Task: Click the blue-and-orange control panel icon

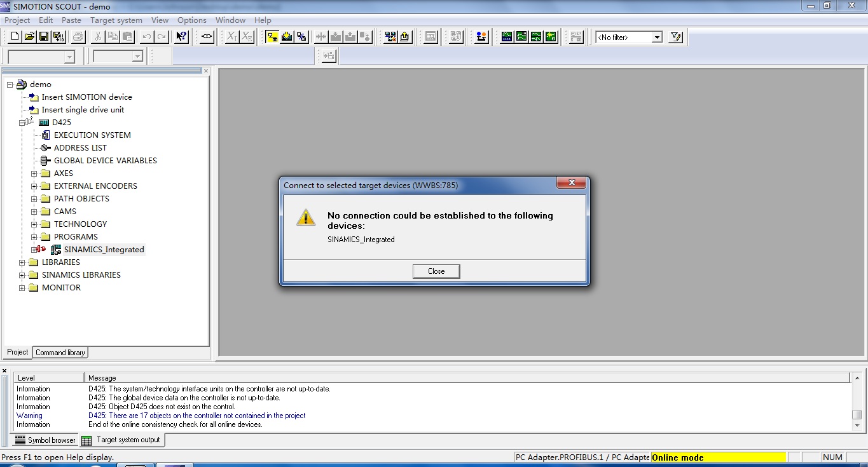Action: click(x=481, y=37)
